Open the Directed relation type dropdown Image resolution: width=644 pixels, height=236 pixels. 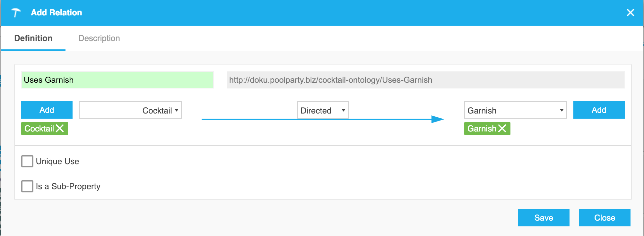(x=323, y=110)
